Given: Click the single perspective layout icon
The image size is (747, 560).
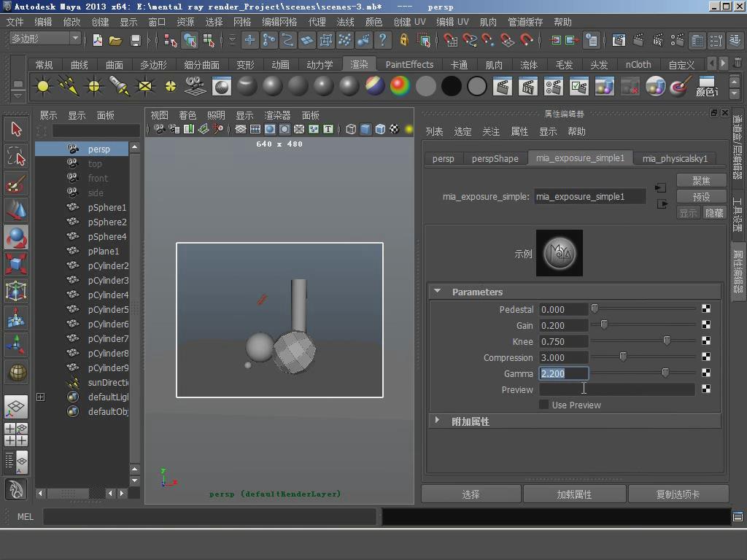Looking at the screenshot, I should pyautogui.click(x=16, y=407).
